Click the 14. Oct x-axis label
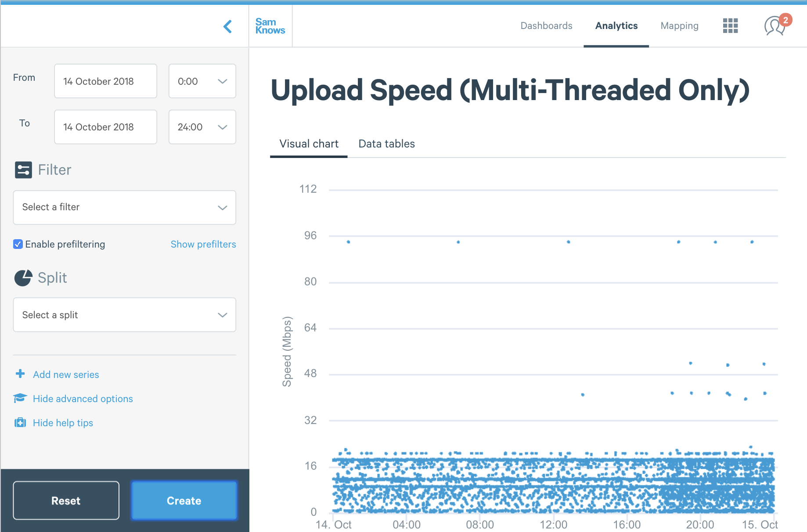This screenshot has width=807, height=532. (334, 525)
